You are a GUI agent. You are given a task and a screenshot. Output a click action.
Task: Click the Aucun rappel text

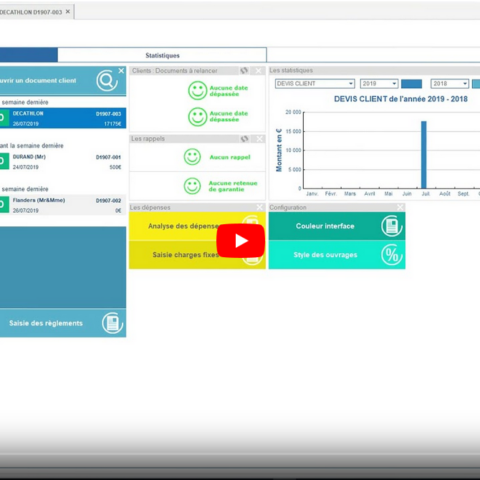coord(230,157)
